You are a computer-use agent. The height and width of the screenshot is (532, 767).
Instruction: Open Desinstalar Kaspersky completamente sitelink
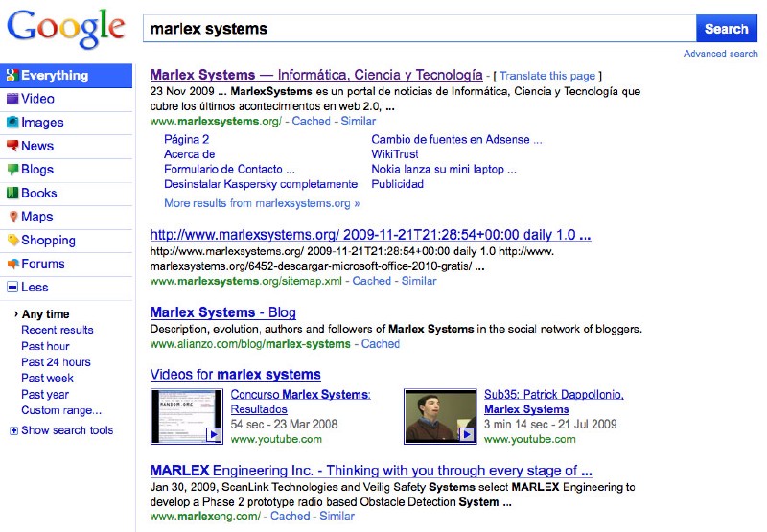261,184
